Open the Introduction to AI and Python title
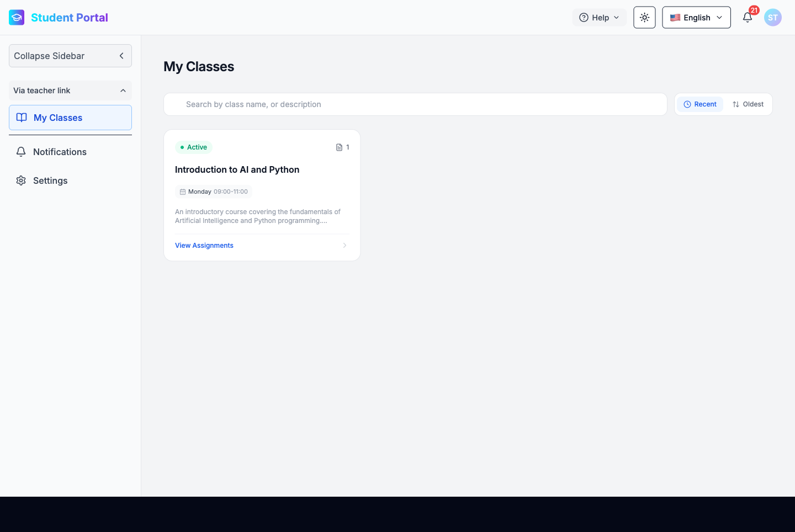795x532 pixels. 237,170
